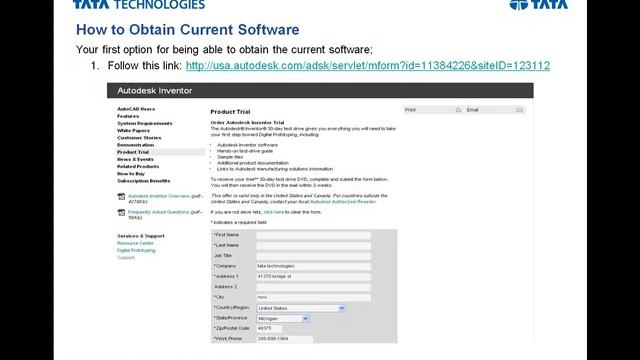Focus the Company field

click(x=313, y=266)
